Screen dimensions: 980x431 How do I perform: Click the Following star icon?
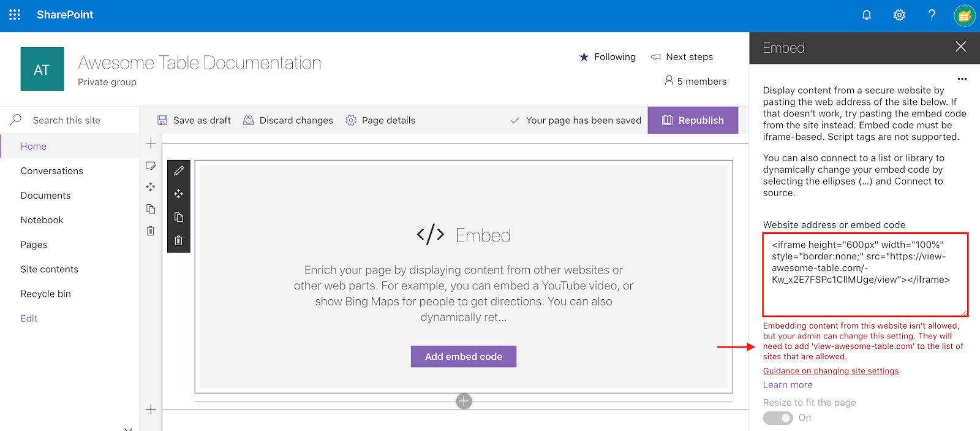(x=584, y=57)
